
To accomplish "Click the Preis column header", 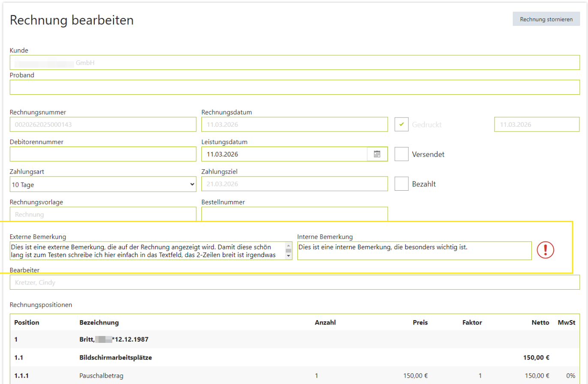I will click(420, 322).
